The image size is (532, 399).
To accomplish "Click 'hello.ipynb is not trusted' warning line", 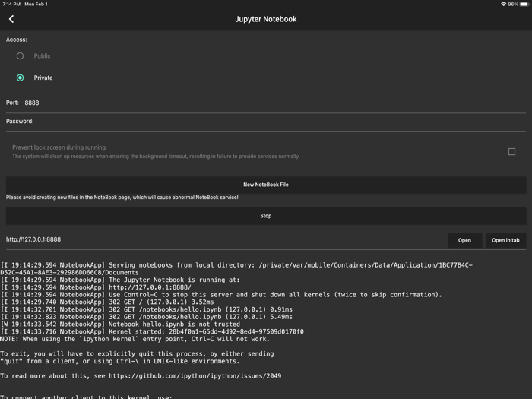I will coord(120,325).
